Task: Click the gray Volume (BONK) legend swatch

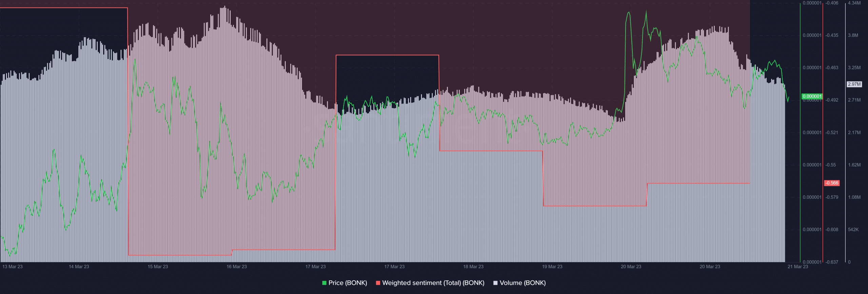Action: coord(495,283)
